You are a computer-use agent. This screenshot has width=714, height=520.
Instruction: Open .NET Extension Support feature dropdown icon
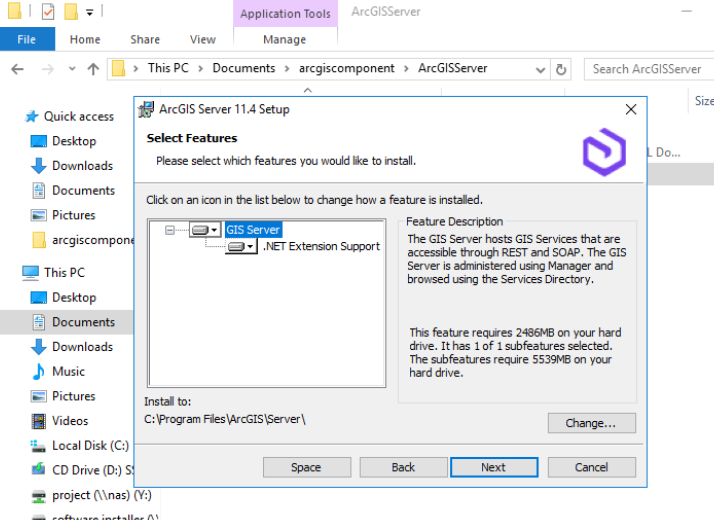coord(241,247)
